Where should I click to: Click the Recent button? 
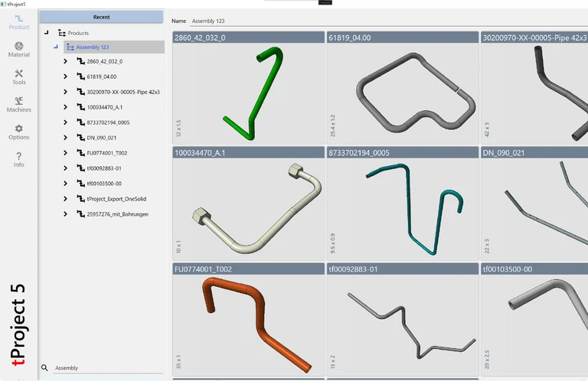pyautogui.click(x=101, y=17)
